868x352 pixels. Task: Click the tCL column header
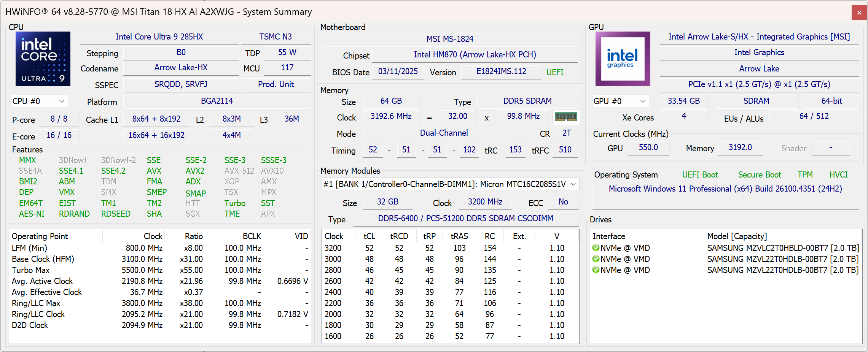[369, 236]
